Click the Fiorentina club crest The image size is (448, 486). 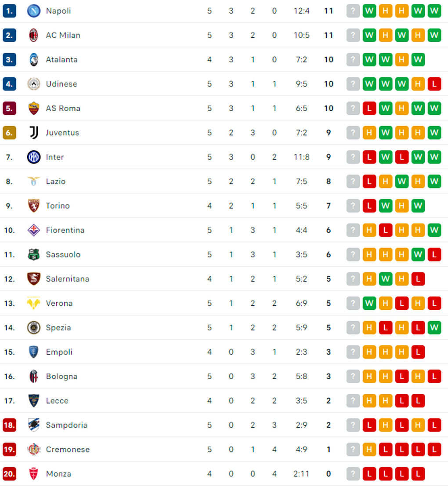click(33, 230)
